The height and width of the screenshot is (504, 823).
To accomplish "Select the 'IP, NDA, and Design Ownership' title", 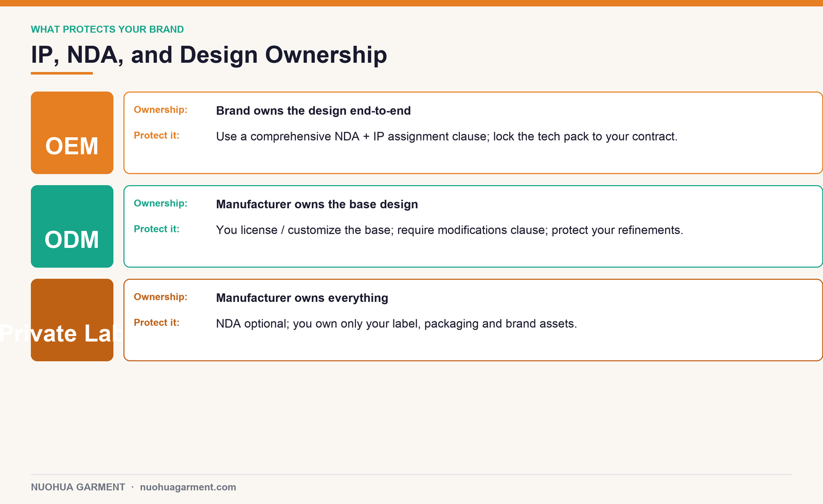I will (x=209, y=55).
